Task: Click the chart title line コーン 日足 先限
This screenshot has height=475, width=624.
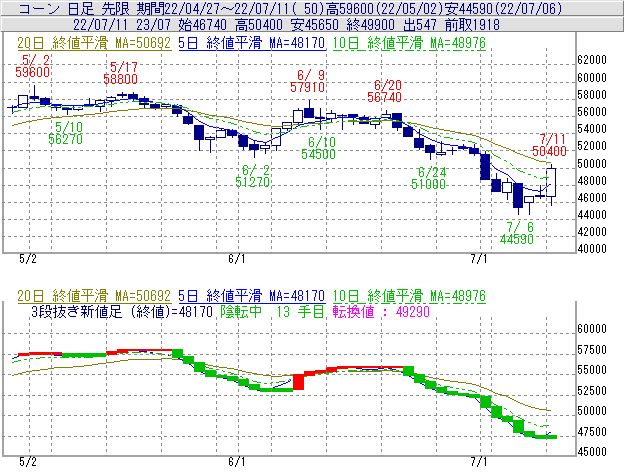Action: click(74, 8)
